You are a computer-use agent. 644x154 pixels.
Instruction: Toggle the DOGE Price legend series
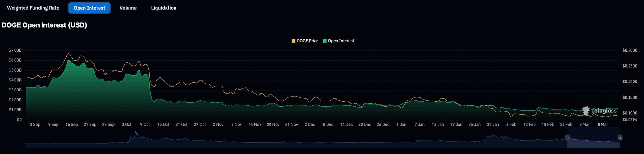(305, 41)
